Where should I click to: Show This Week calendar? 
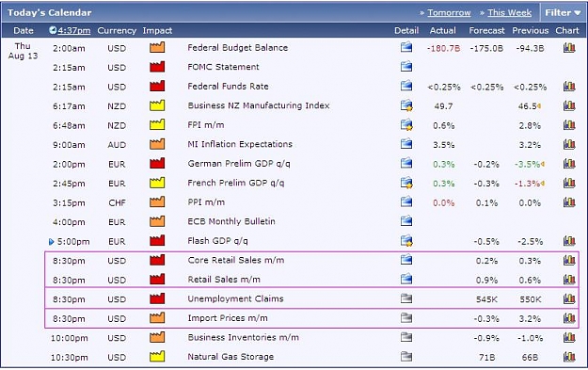(x=509, y=13)
